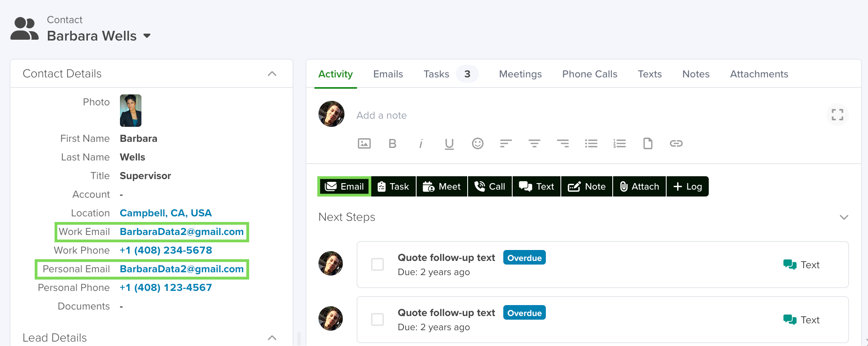The width and height of the screenshot is (868, 346).
Task: Open the Phone Calls tab
Action: pos(590,74)
